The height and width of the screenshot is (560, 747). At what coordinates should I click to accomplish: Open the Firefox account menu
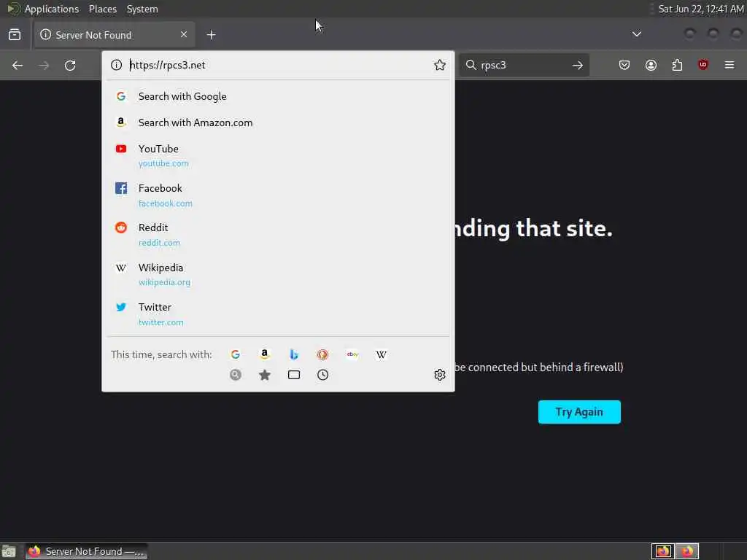click(651, 65)
